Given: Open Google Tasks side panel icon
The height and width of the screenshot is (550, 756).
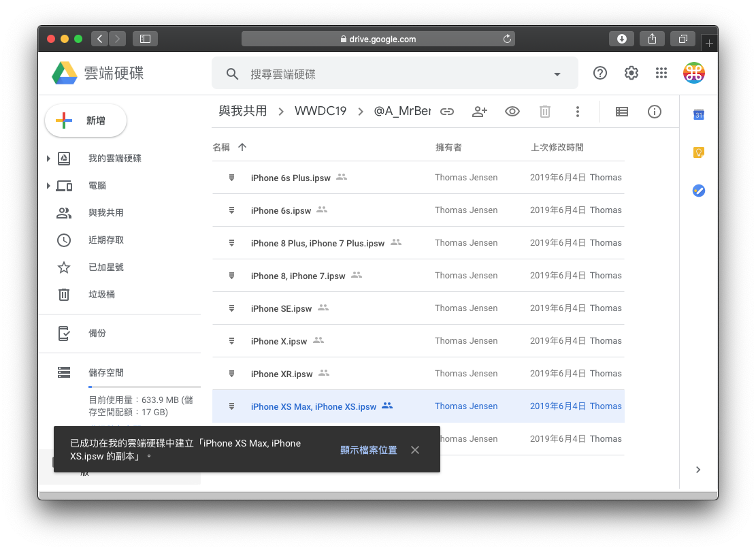Looking at the screenshot, I should coord(699,191).
